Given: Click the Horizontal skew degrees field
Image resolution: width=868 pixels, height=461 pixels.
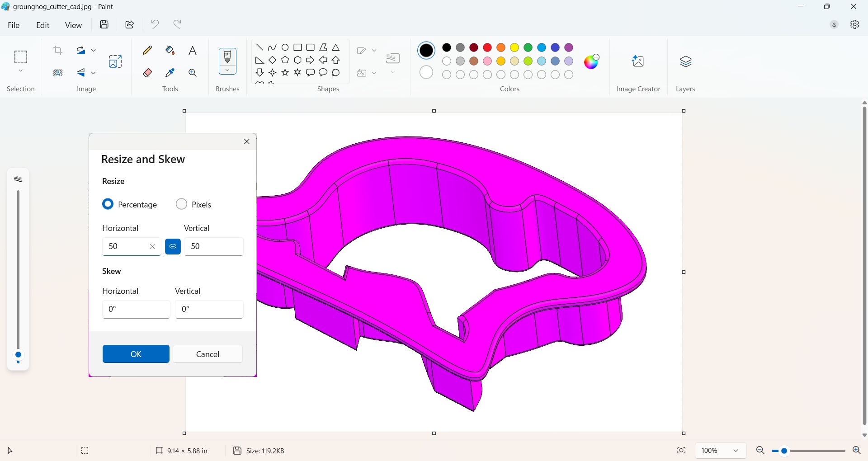Looking at the screenshot, I should coord(136,310).
